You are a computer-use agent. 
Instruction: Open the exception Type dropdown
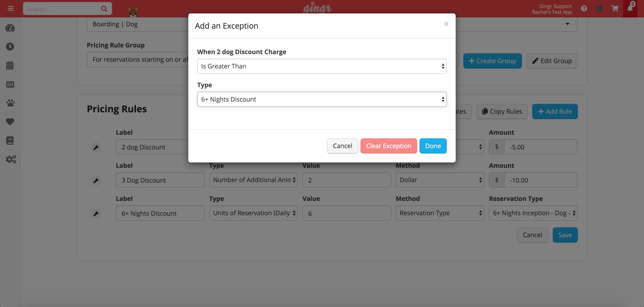pos(322,99)
